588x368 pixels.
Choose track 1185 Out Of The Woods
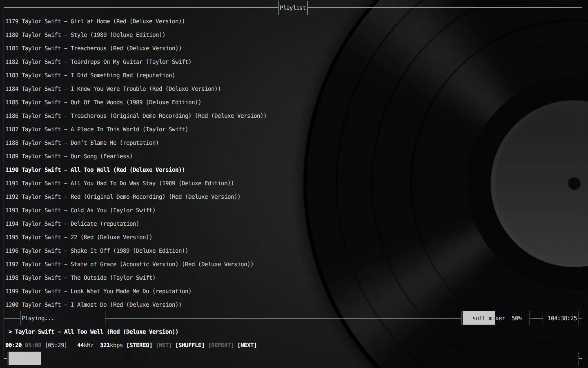click(x=103, y=102)
